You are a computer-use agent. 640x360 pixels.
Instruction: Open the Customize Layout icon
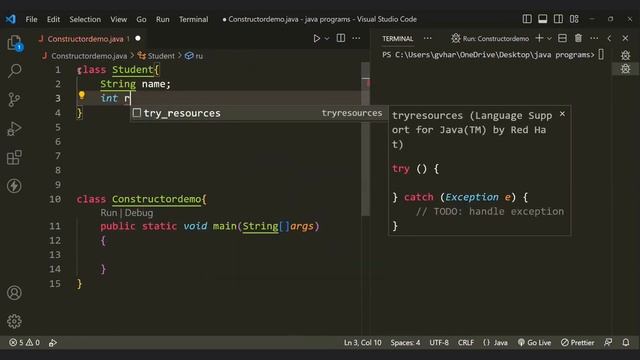[x=574, y=19]
